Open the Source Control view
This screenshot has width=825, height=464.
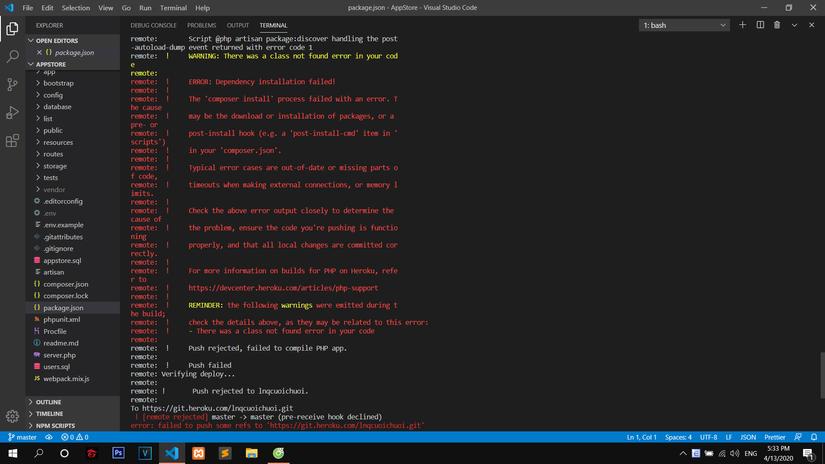pyautogui.click(x=12, y=84)
